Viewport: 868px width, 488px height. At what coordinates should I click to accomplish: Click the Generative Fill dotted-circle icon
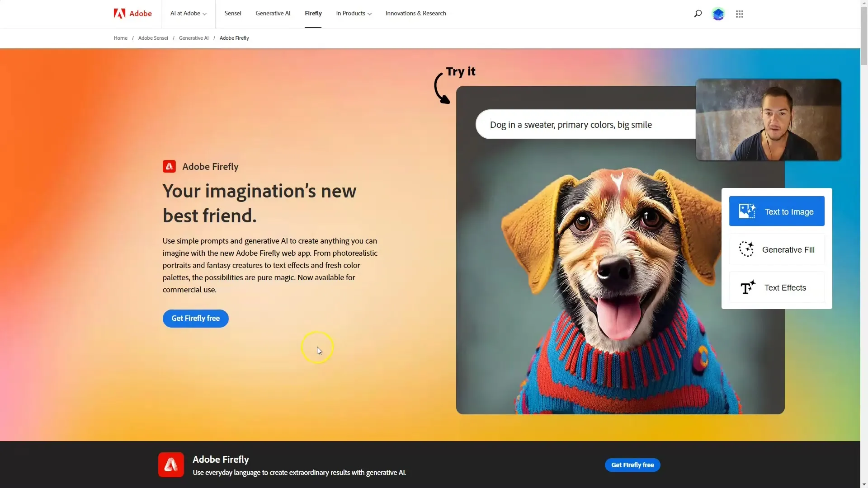[746, 249]
